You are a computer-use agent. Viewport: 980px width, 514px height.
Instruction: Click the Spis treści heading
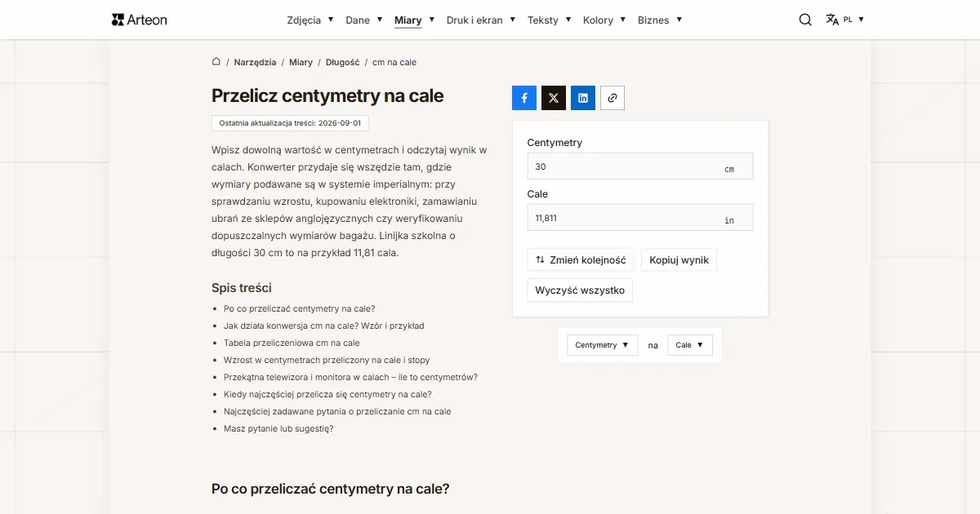[242, 288]
